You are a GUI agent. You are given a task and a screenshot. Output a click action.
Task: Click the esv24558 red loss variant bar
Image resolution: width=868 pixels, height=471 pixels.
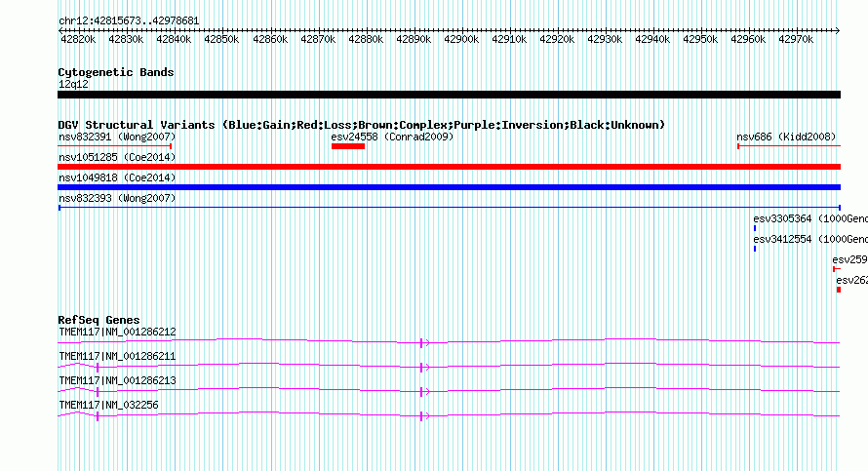click(347, 146)
